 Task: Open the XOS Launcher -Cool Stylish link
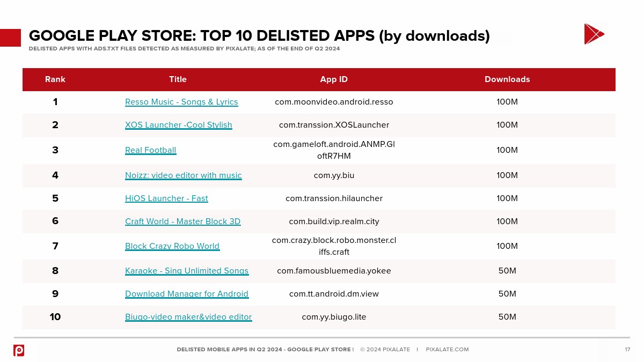coord(178,125)
